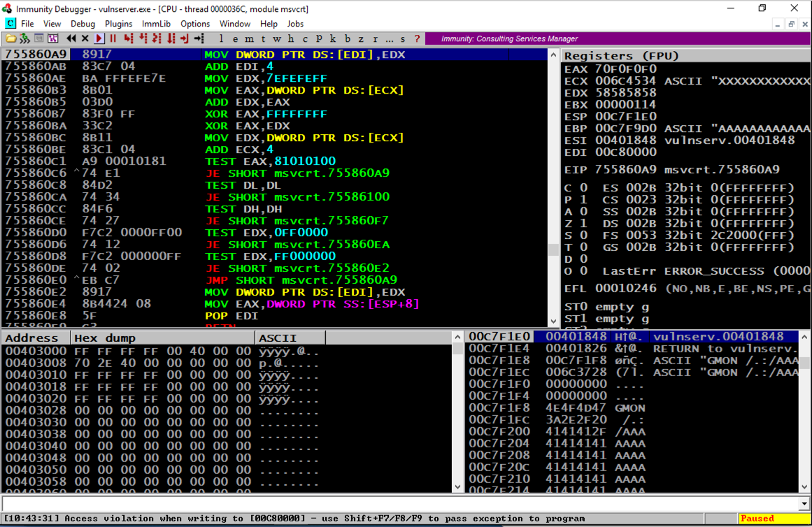
Task: Click Immunity: Consulting Services Manager banner
Action: [x=509, y=38]
